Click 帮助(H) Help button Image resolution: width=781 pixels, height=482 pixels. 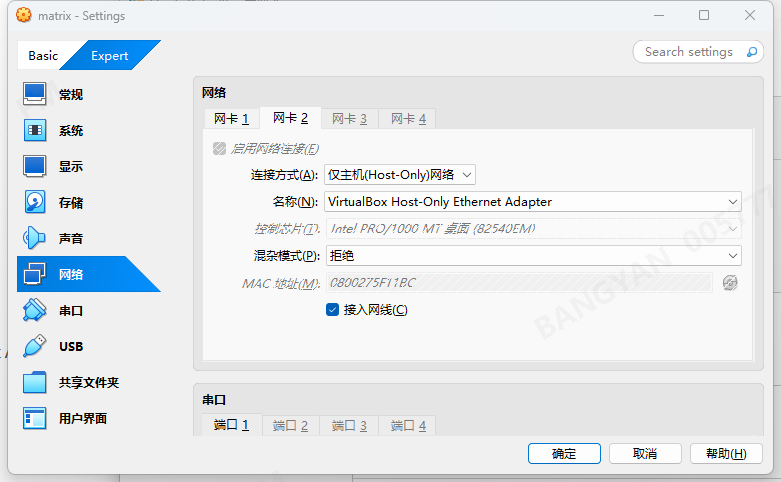coord(726,454)
